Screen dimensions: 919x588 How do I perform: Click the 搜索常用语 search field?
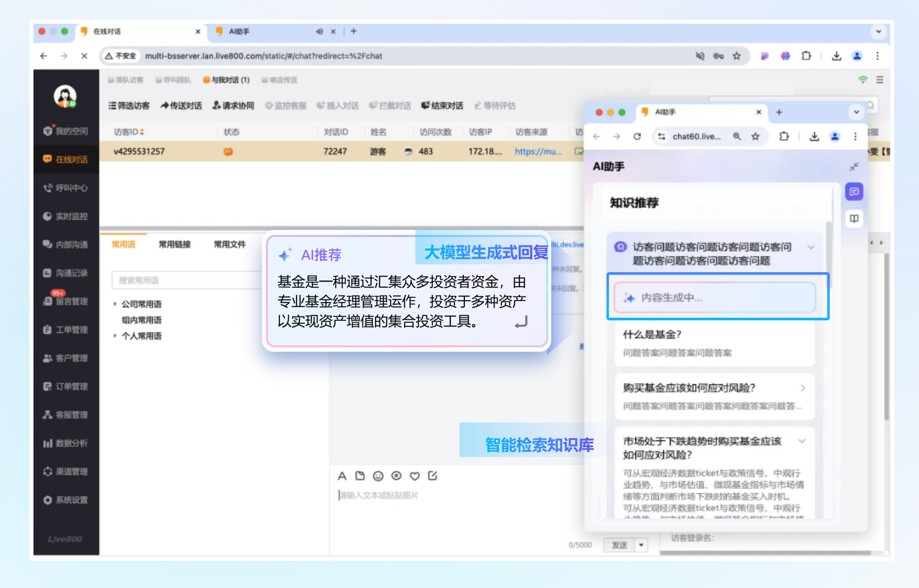click(187, 280)
